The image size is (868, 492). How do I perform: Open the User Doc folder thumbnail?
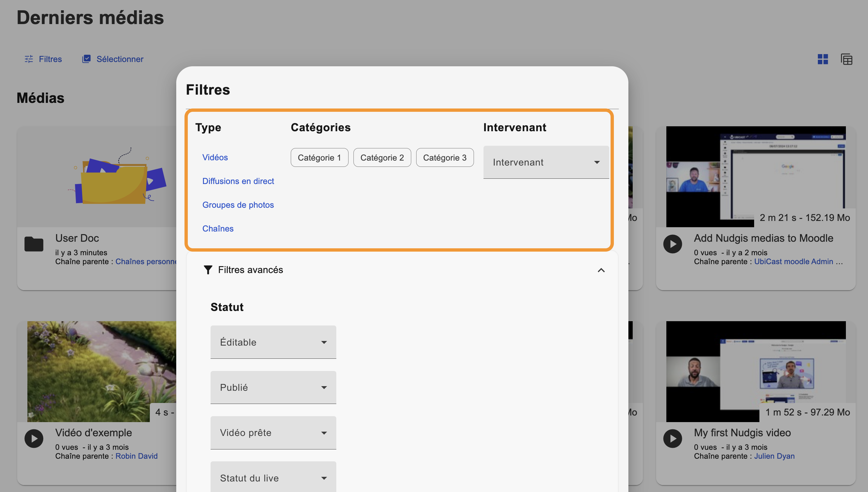(97, 177)
